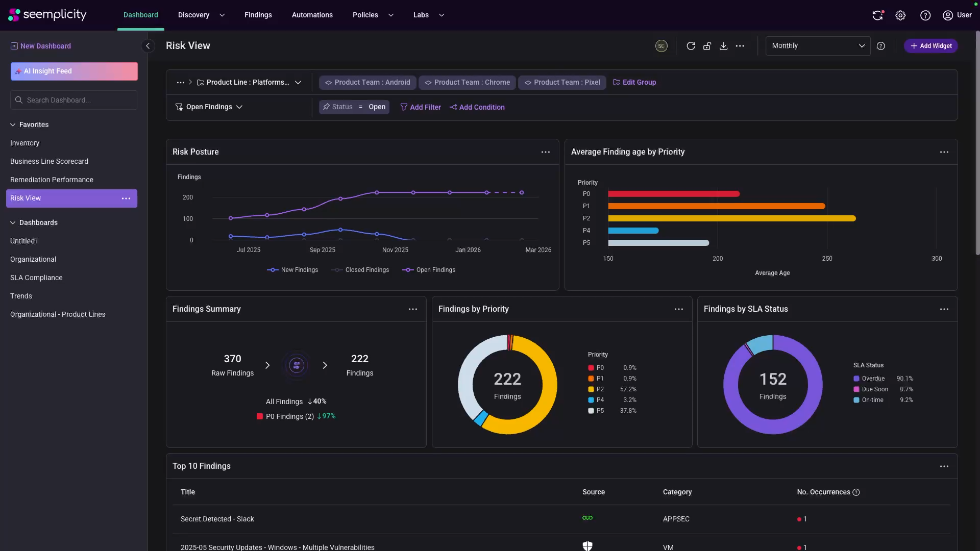Click the refresh dashboard icon
Screen dimensions: 980x551
[691, 46]
